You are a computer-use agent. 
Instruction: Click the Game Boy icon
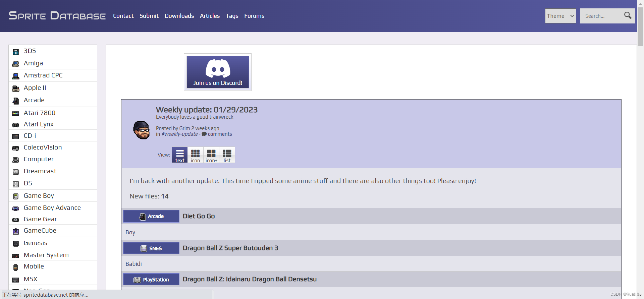pos(16,196)
